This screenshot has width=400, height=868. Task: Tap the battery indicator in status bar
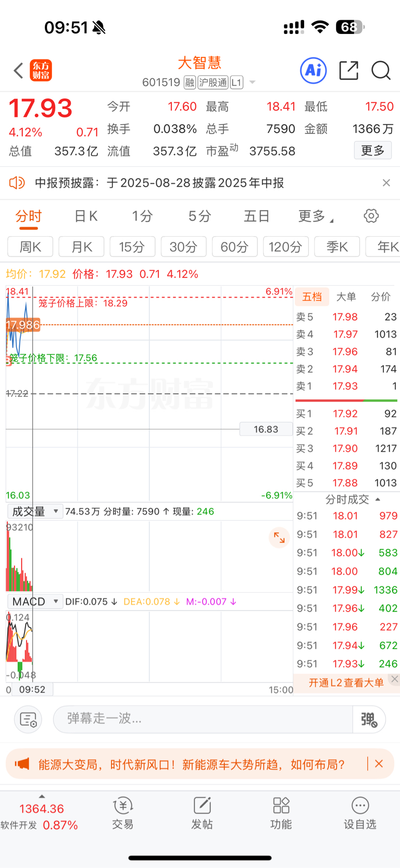(x=351, y=27)
